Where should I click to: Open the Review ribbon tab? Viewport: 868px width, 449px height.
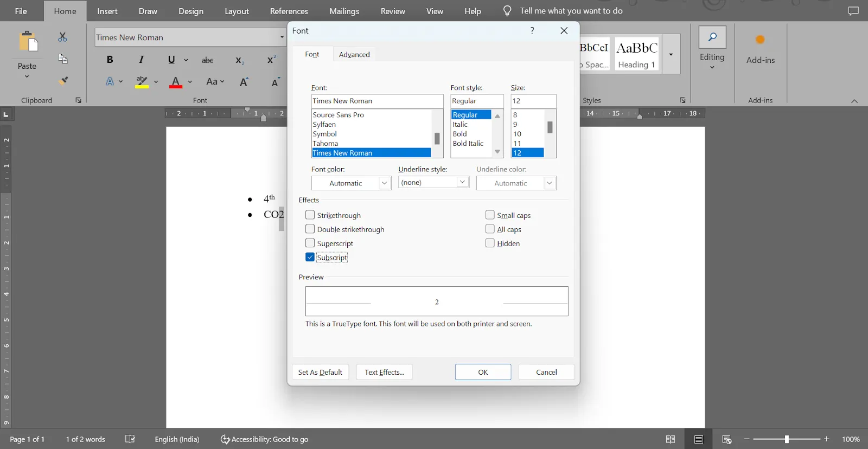click(393, 11)
